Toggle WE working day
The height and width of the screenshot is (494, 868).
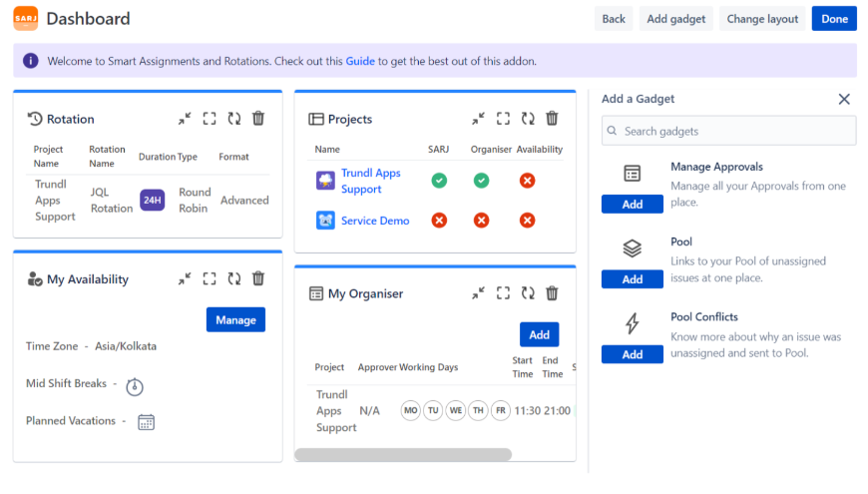456,410
